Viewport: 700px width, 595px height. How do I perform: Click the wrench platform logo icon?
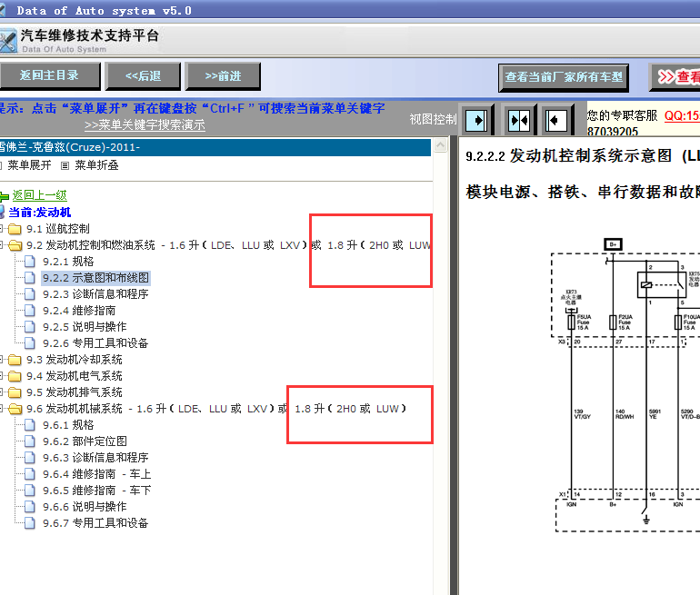(8, 41)
